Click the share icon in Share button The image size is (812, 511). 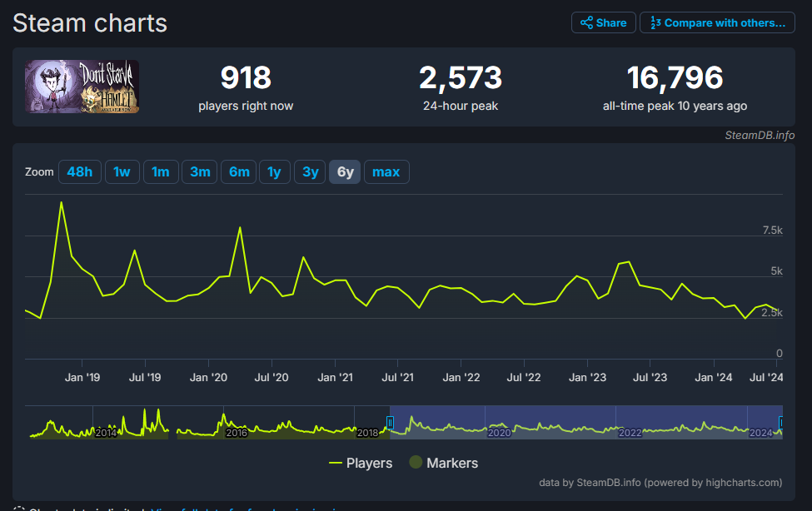(586, 22)
